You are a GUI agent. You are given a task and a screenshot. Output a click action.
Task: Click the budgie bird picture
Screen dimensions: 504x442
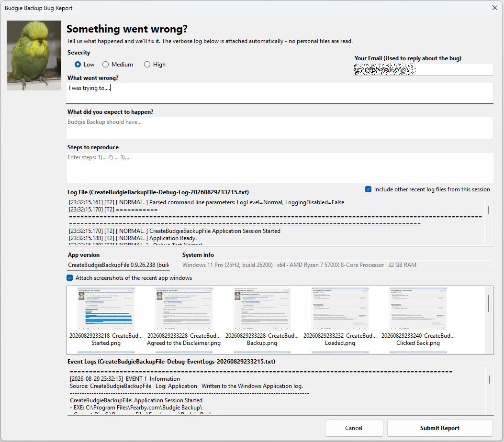[34, 55]
